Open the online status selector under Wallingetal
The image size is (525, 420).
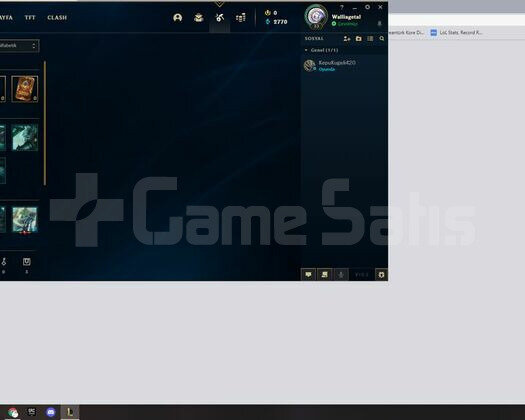[345, 24]
